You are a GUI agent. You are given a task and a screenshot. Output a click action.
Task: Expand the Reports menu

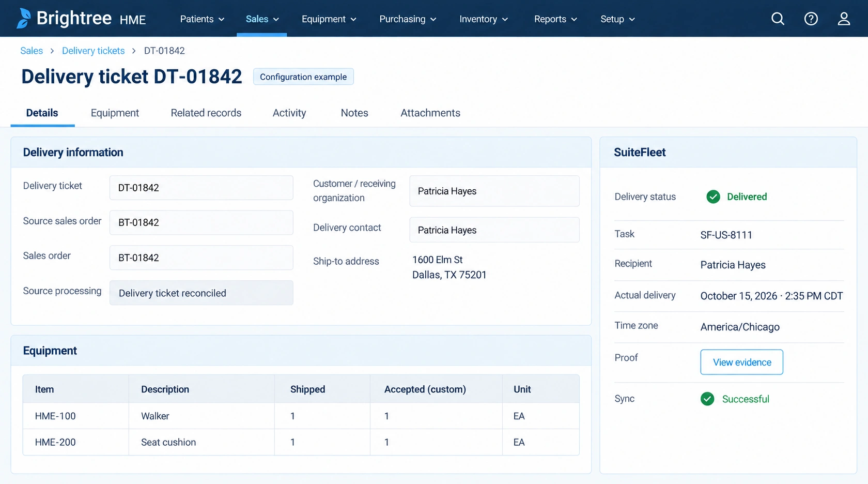pyautogui.click(x=555, y=19)
